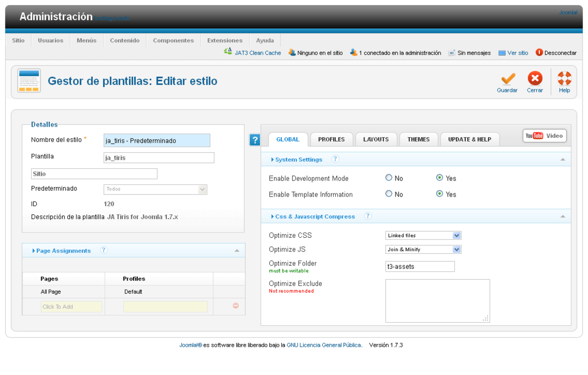Click Page Assignments help question icon

[x=104, y=250]
